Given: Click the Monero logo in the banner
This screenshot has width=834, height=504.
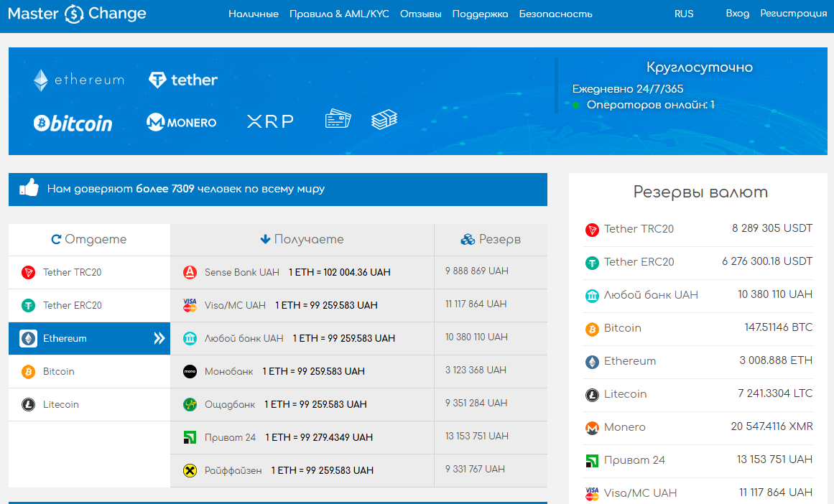Looking at the screenshot, I should point(181,122).
